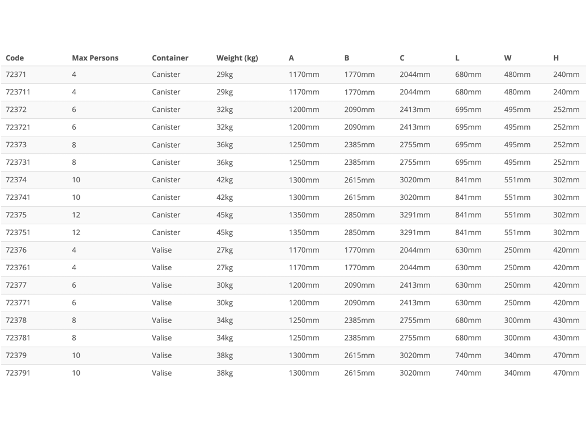Select code 723711 in the table

pyautogui.click(x=18, y=92)
